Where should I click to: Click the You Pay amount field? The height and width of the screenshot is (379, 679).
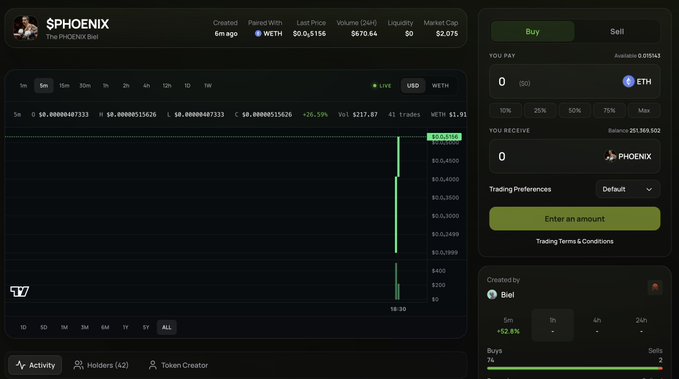(575, 81)
